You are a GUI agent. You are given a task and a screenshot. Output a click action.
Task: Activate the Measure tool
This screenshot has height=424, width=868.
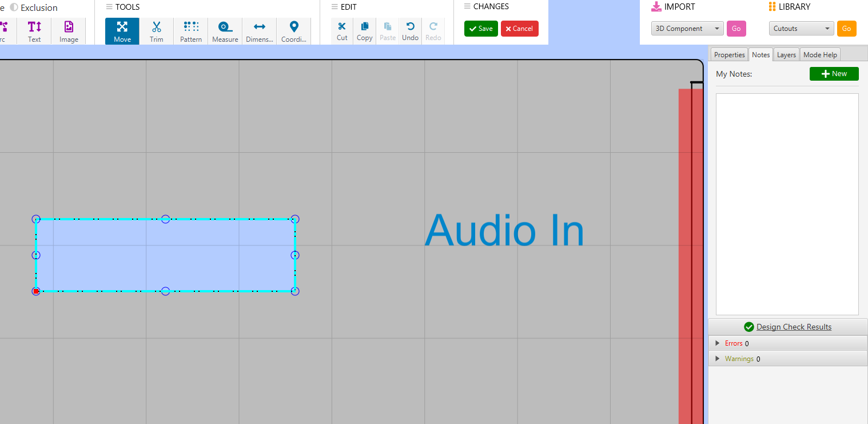click(225, 31)
